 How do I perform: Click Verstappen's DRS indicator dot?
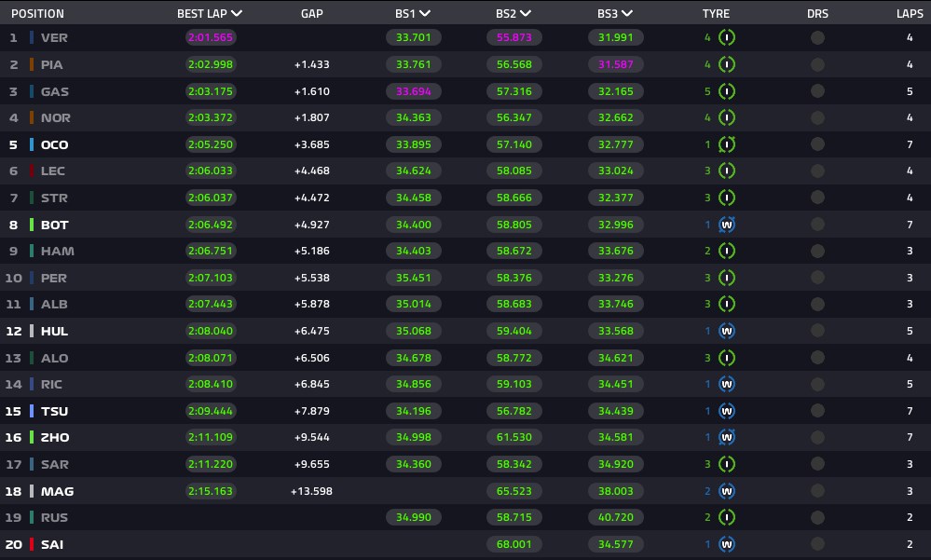click(x=817, y=37)
